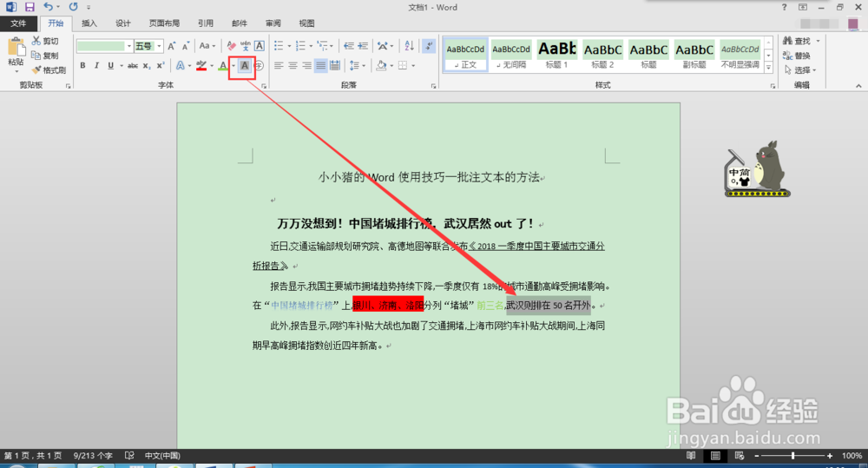Image resolution: width=868 pixels, height=468 pixels.
Task: Toggle Center alignment for paragraph
Action: (x=293, y=66)
